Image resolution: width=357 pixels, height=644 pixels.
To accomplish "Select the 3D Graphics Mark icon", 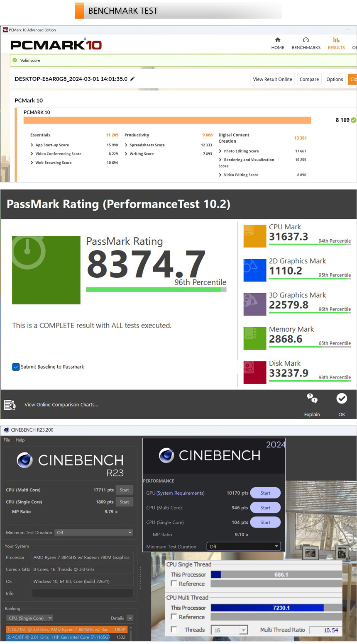I will tap(254, 304).
